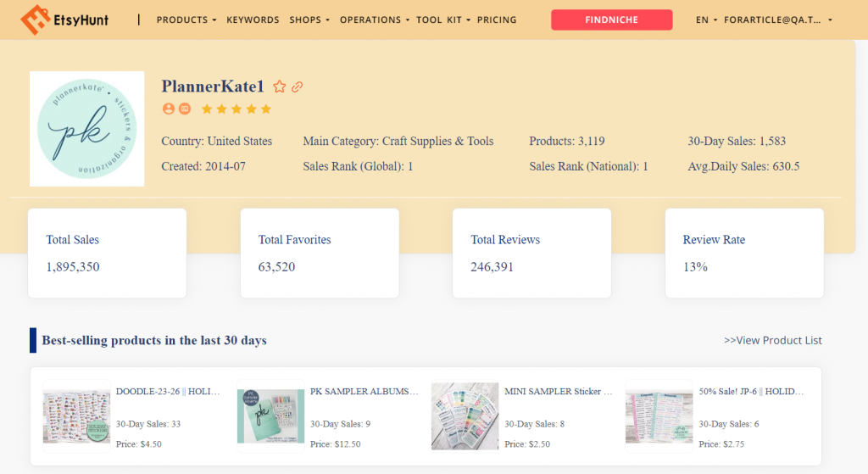Click the orange badge icon beside the person icon

pos(185,109)
